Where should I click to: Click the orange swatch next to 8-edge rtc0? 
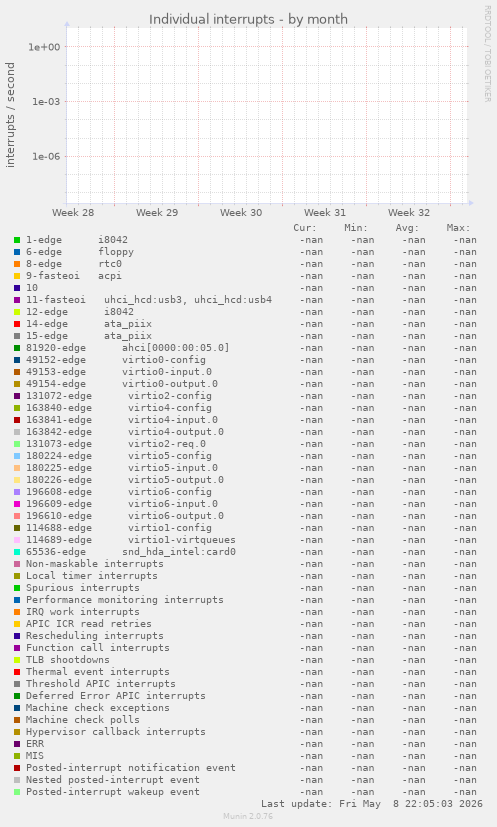(17, 264)
